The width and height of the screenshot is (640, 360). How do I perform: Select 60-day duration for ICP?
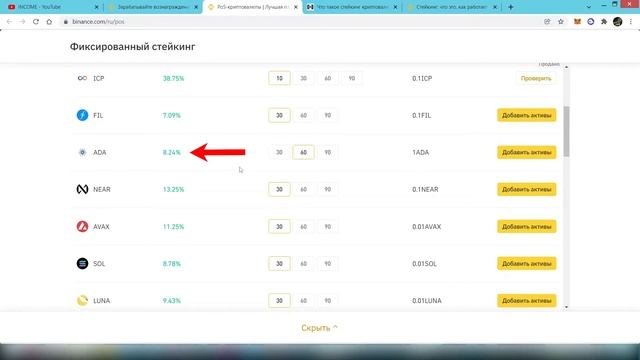327,78
